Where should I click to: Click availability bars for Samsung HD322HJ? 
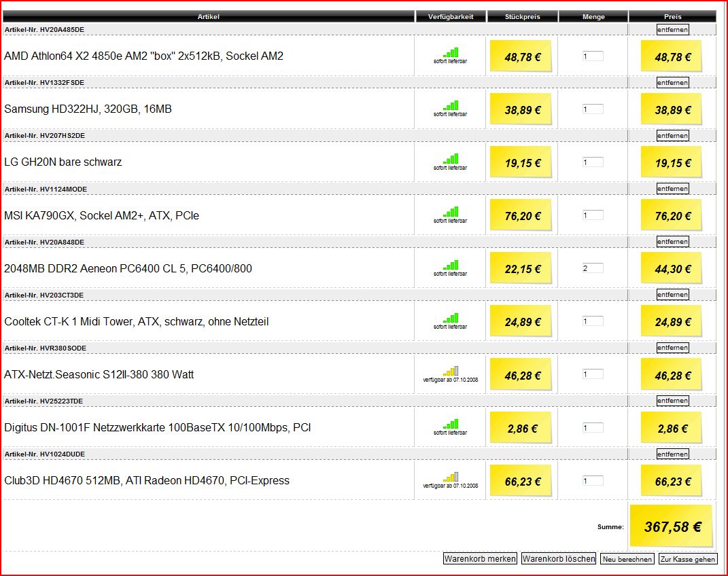tap(451, 105)
